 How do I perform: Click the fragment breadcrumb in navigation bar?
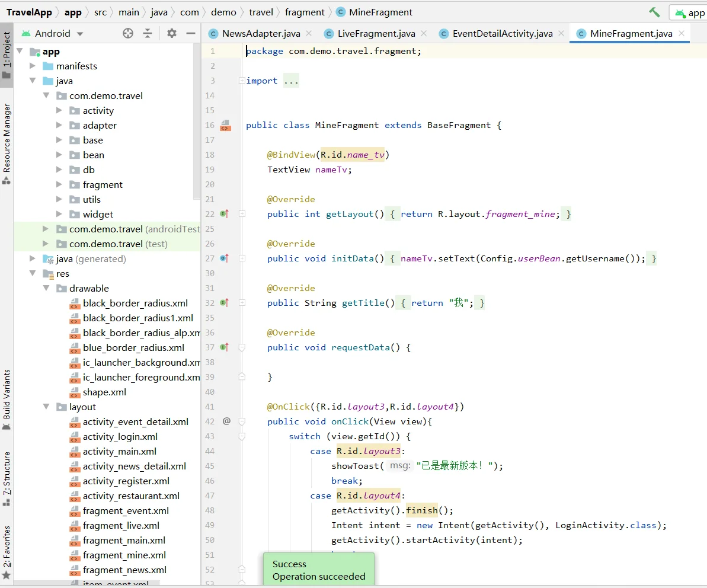[x=305, y=12]
